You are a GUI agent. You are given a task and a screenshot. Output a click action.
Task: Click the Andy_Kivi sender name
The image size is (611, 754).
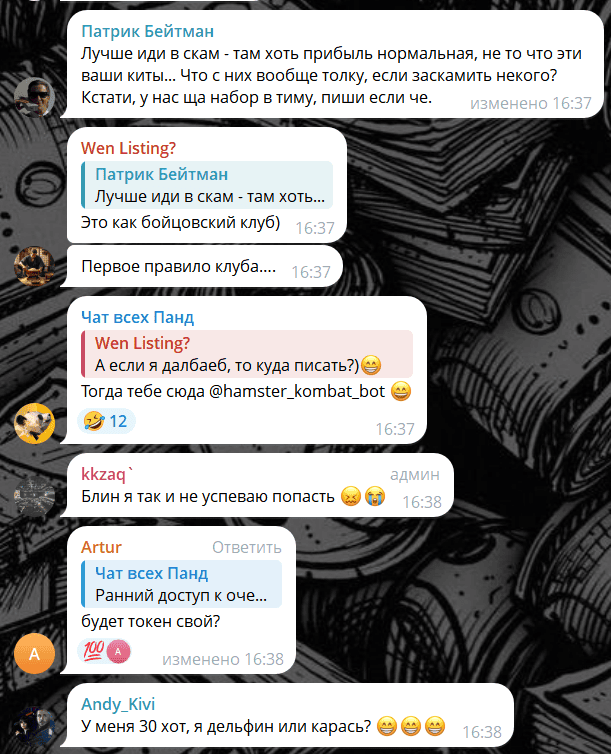coord(118,704)
